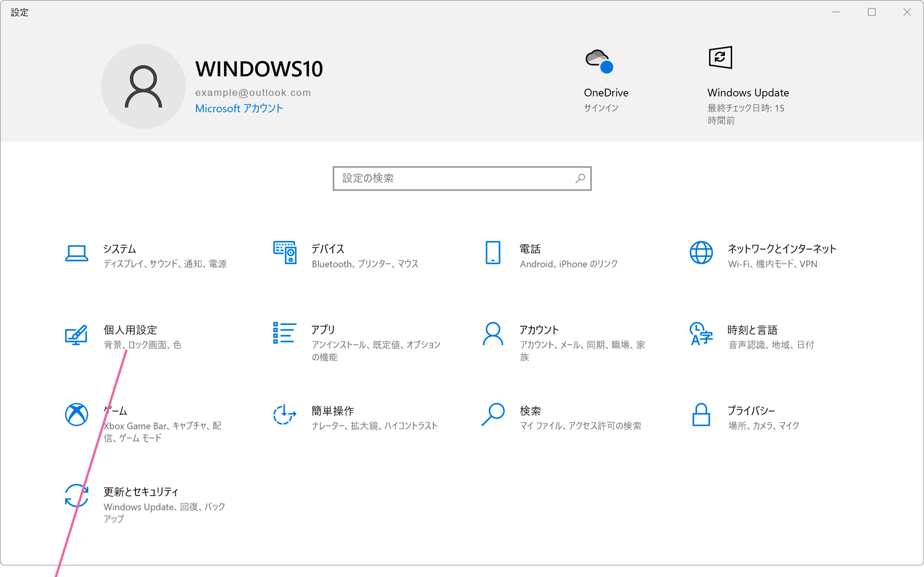Click the Bluetooth、プリンター、マウス description

click(365, 264)
